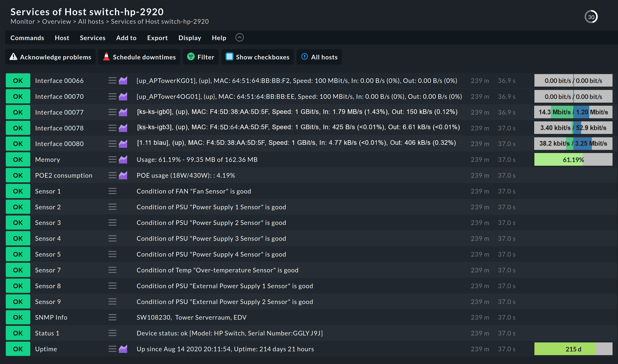The image size is (618, 364).
Task: Open the Display menu
Action: pyautogui.click(x=190, y=38)
